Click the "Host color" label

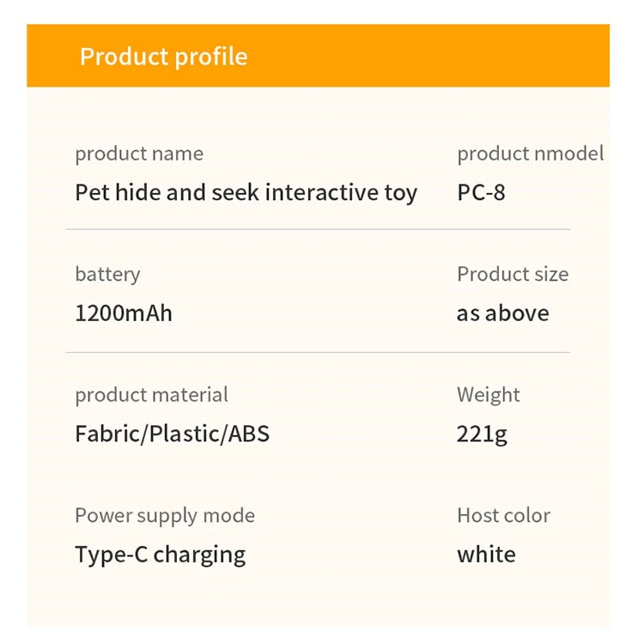(504, 515)
